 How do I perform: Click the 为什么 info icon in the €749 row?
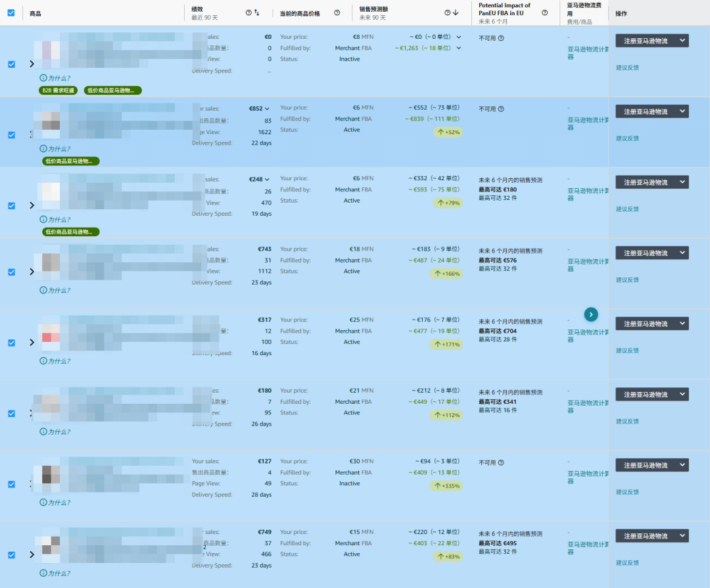pos(43,573)
